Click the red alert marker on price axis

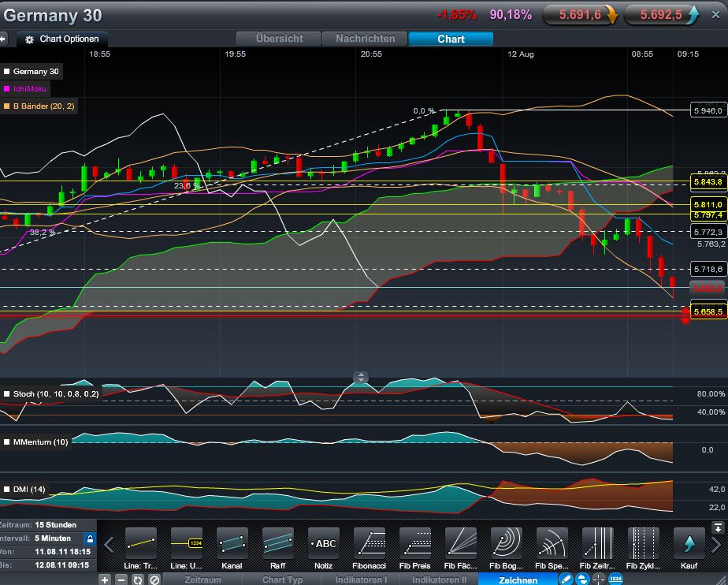[685, 315]
